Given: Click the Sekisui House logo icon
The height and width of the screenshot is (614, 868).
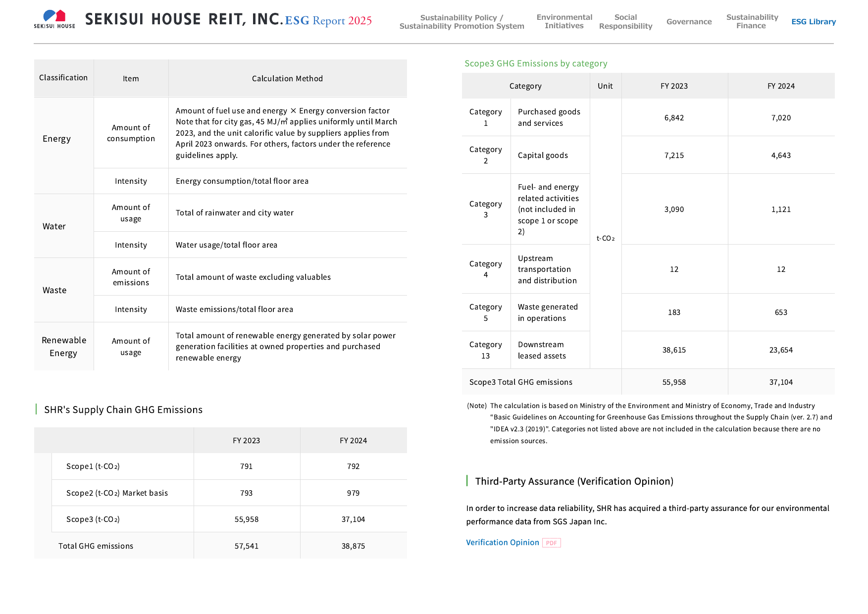Looking at the screenshot, I should pos(54,19).
